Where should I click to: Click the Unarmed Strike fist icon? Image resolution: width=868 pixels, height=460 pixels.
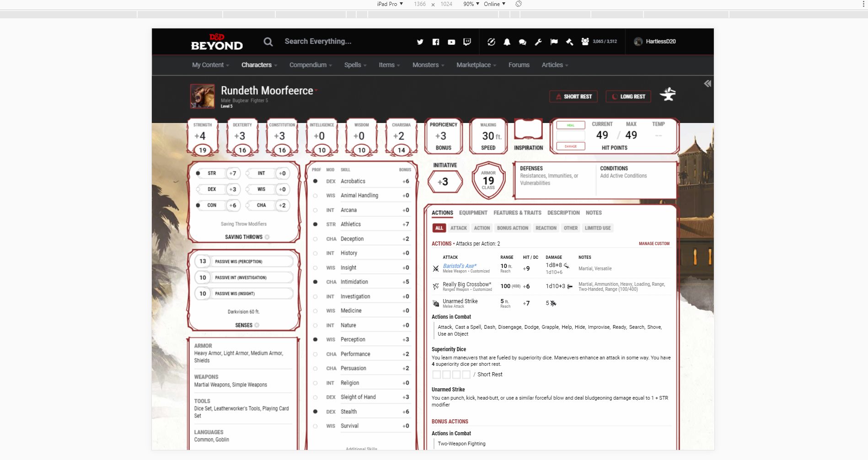coord(436,303)
